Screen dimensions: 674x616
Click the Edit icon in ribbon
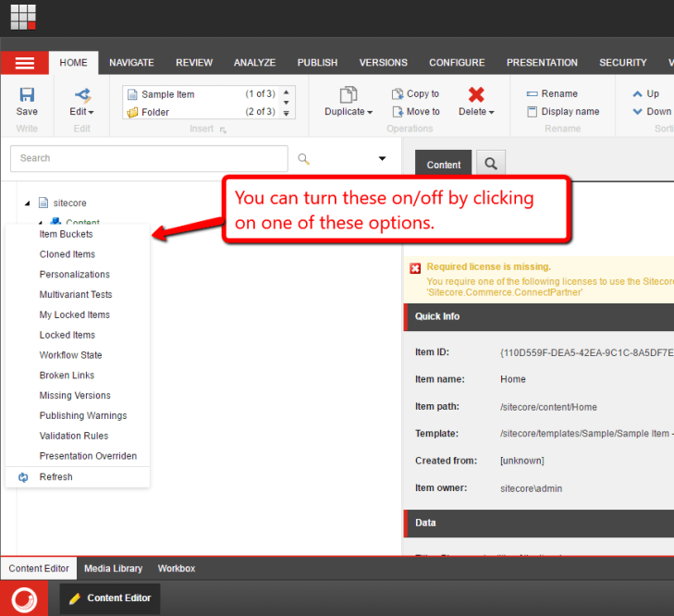coord(82,95)
